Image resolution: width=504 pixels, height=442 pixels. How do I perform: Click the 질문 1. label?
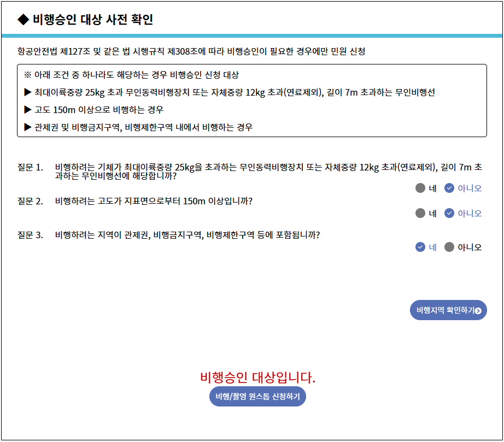click(x=30, y=167)
